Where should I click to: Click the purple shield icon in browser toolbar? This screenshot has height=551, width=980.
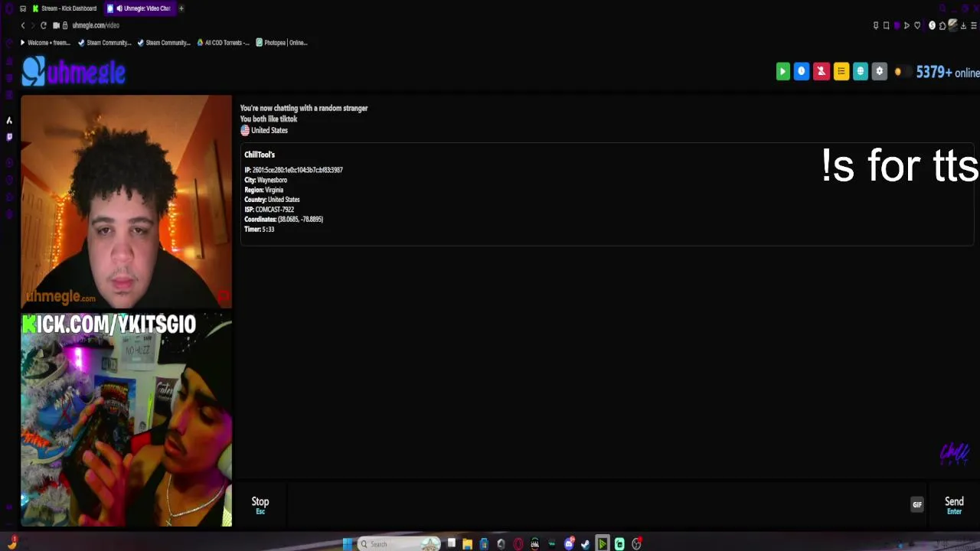point(897,25)
